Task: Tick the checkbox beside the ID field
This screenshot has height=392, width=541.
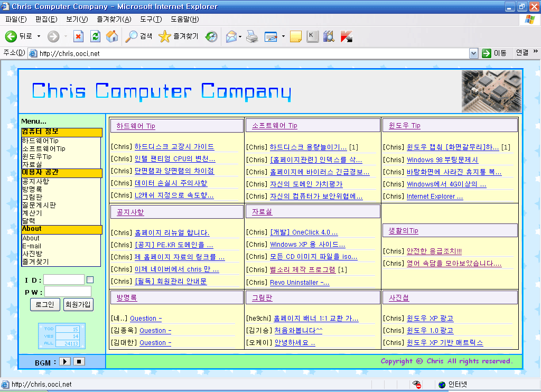Action: (x=90, y=280)
